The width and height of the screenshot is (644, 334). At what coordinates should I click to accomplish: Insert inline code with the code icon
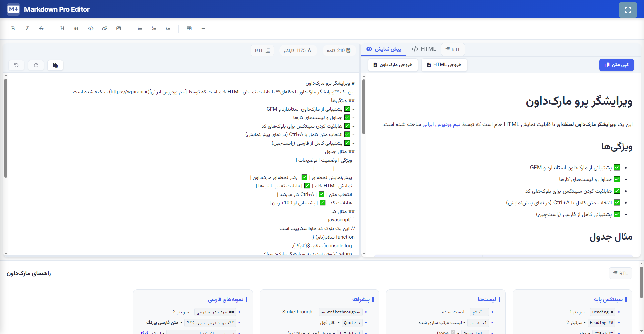[x=91, y=28]
